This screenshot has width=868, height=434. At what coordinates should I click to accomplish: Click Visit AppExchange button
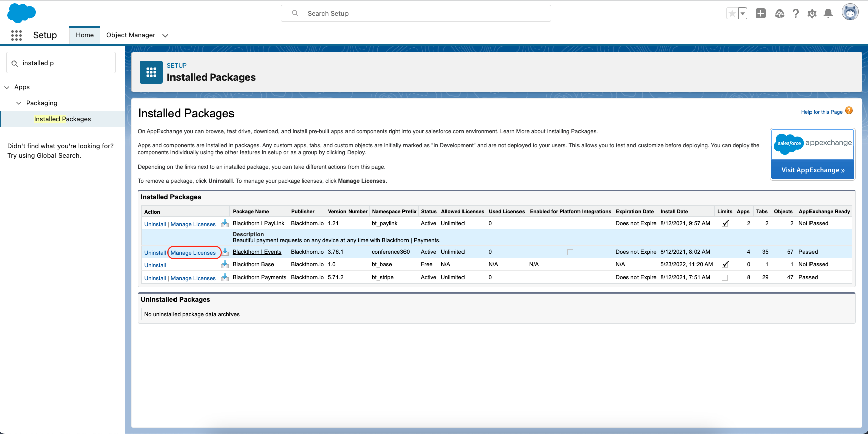(813, 170)
